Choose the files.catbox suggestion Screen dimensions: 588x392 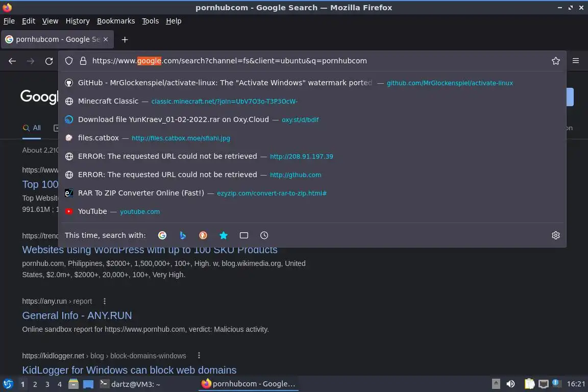[312, 138]
